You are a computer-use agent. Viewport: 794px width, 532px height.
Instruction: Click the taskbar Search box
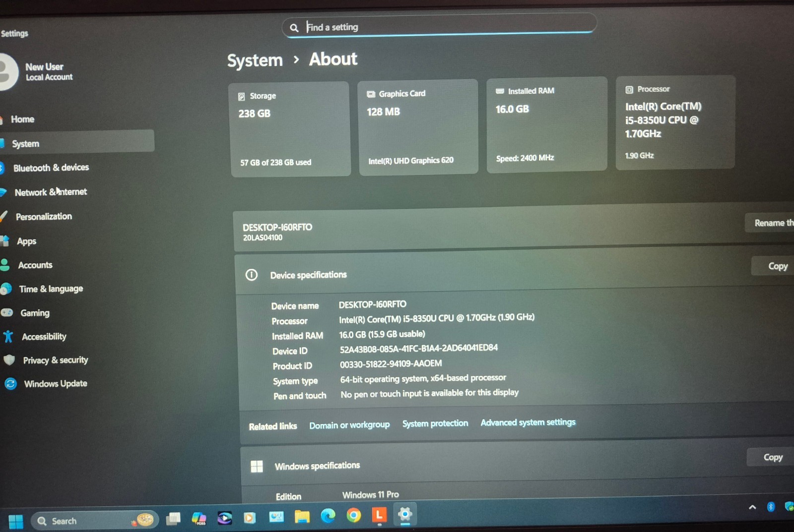pos(94,521)
